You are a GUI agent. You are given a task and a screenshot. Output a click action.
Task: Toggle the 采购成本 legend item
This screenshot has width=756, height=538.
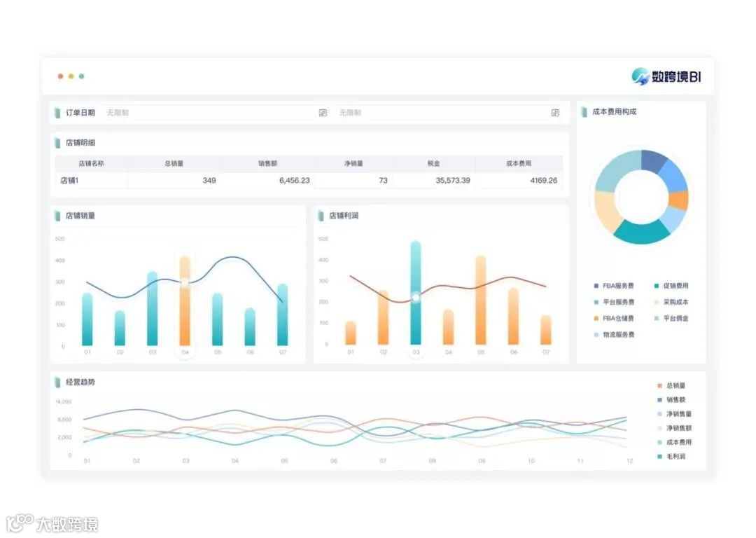[x=671, y=302]
